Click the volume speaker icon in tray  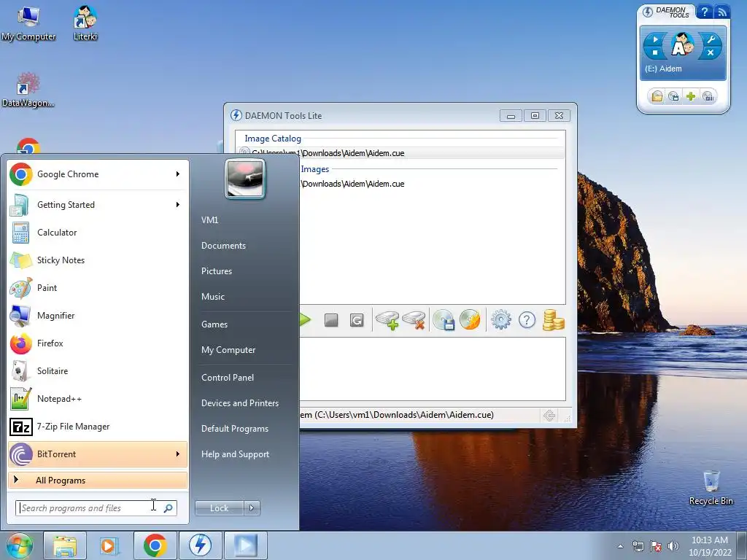(x=673, y=546)
